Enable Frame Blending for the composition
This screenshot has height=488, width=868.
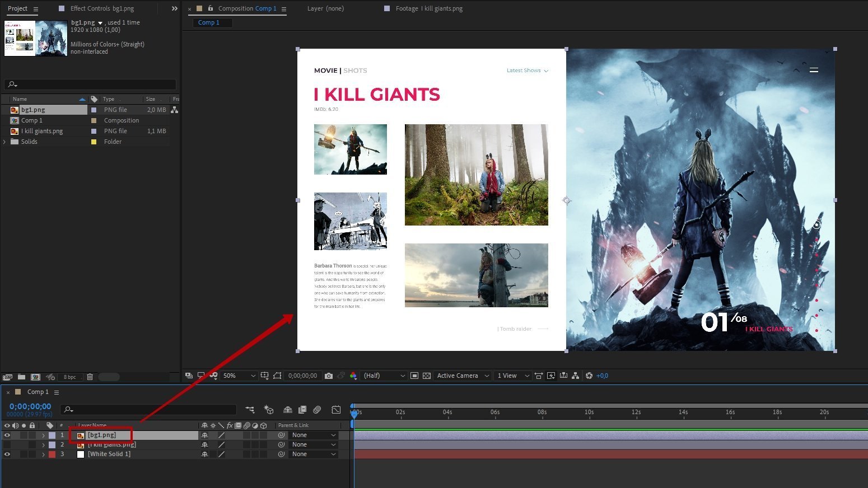tap(302, 410)
